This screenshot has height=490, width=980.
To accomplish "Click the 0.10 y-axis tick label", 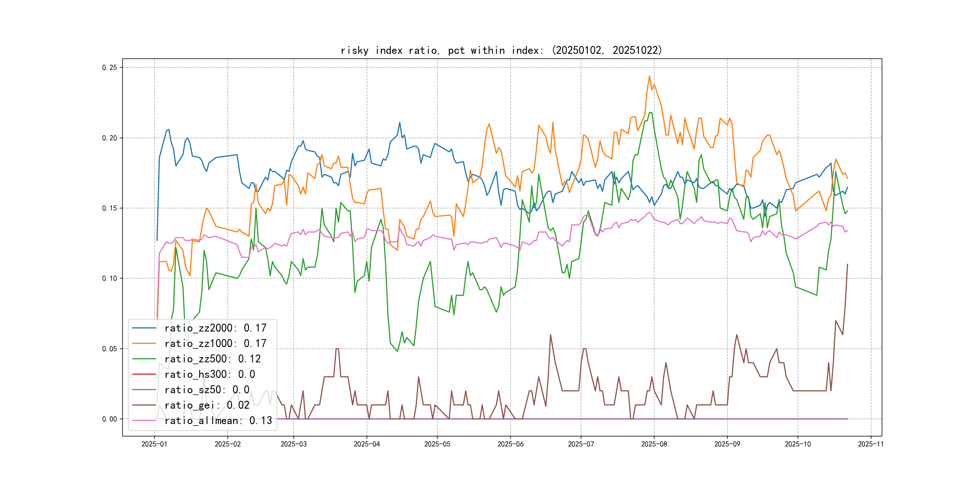I will coord(109,279).
